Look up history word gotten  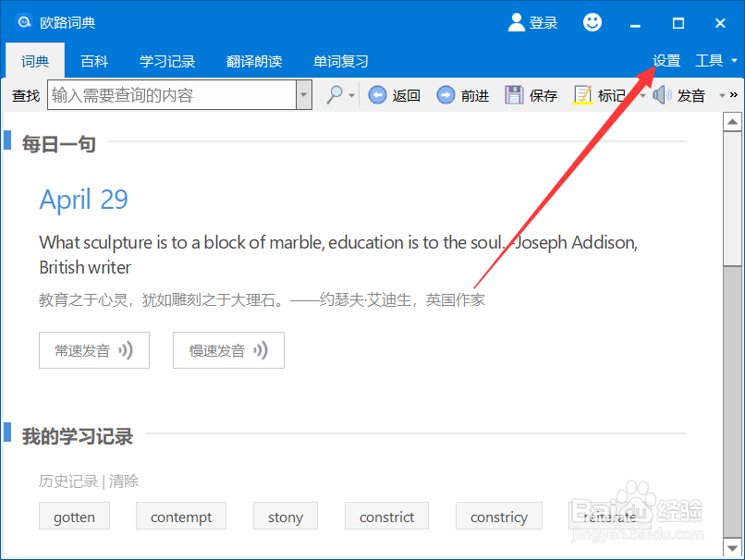[x=74, y=517]
